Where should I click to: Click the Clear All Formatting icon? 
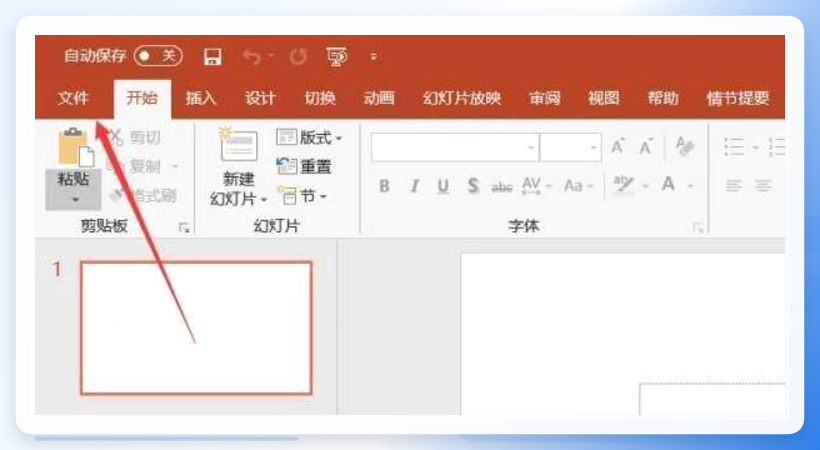pos(685,147)
